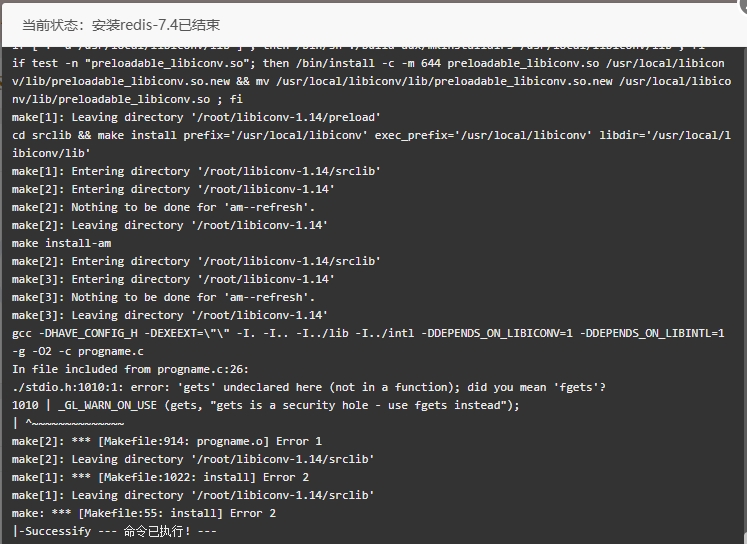Screen dimensions: 747x544
Task: Click the 'In file included from progname.c:26' line
Action: (130, 370)
